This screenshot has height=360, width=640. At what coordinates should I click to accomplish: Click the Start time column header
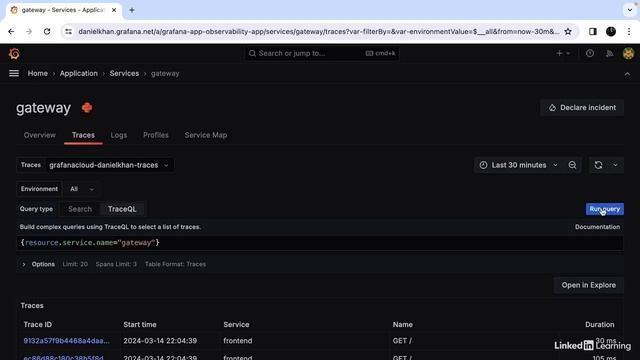[140, 324]
